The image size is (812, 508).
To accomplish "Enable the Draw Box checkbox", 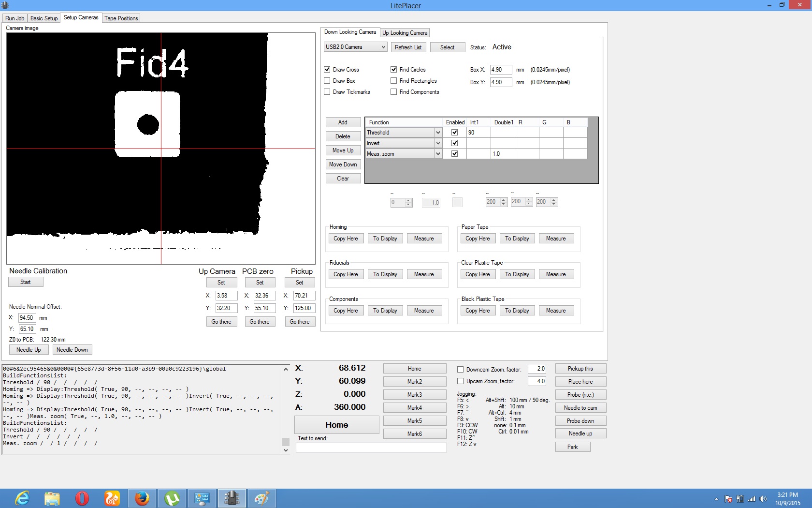I will point(327,81).
